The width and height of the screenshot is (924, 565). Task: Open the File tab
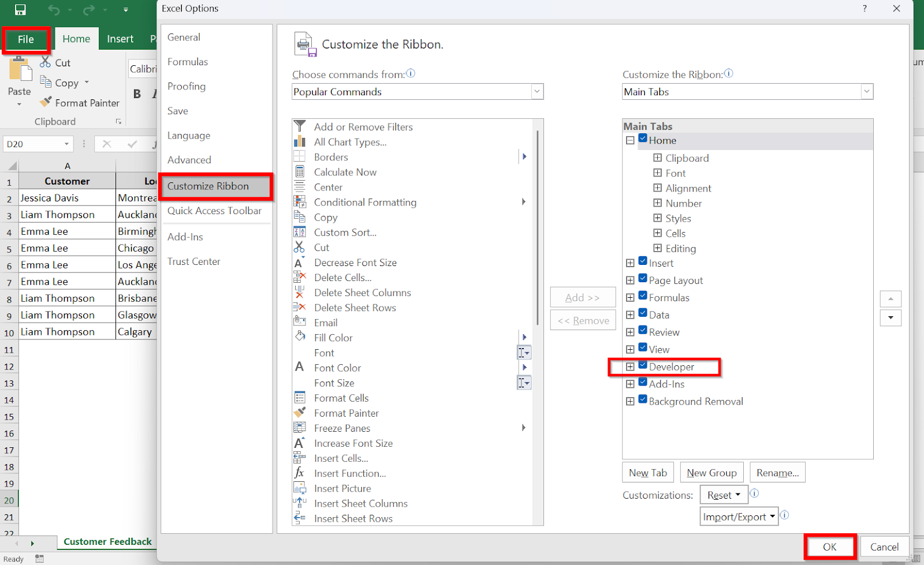[x=26, y=39]
